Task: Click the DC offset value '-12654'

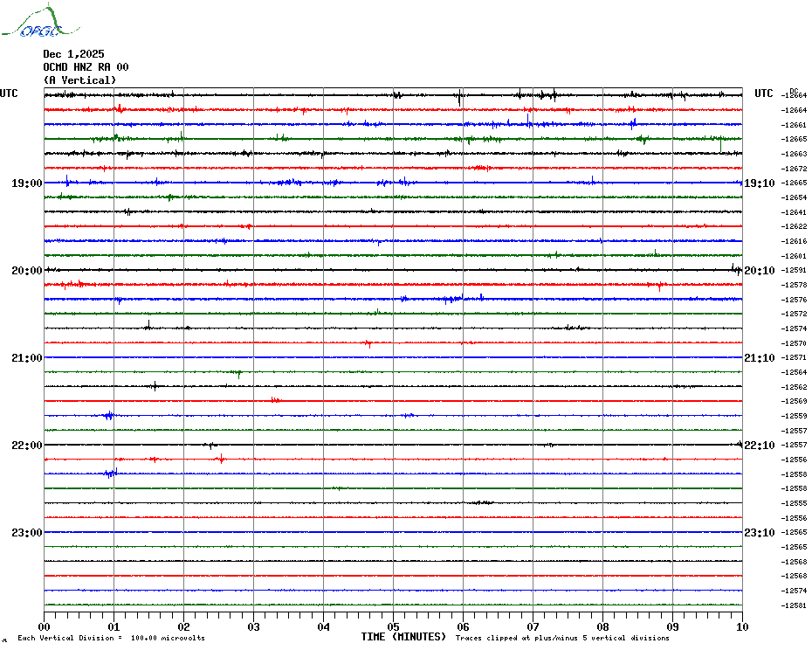Action: tap(795, 198)
